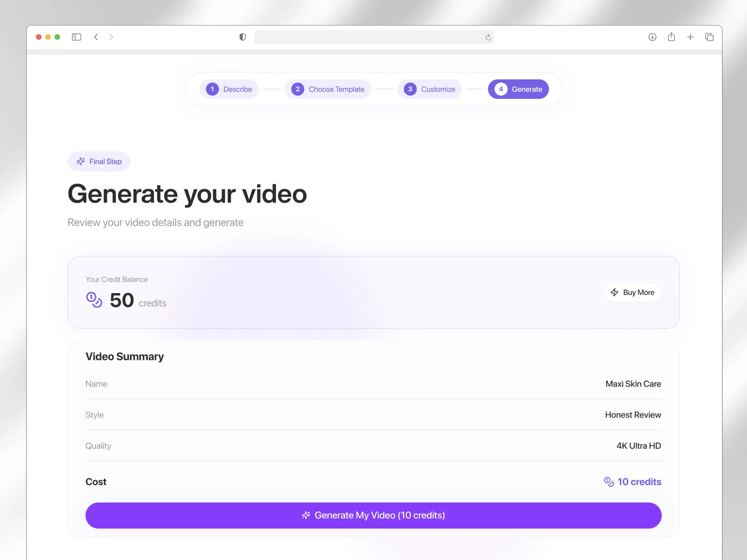The height and width of the screenshot is (560, 747).
Task: Return to step 3 Customize
Action: pos(430,89)
